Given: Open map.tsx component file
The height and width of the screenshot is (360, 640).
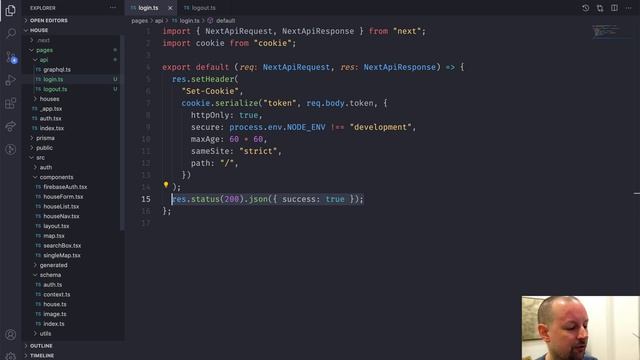Looking at the screenshot, I should (x=54, y=236).
